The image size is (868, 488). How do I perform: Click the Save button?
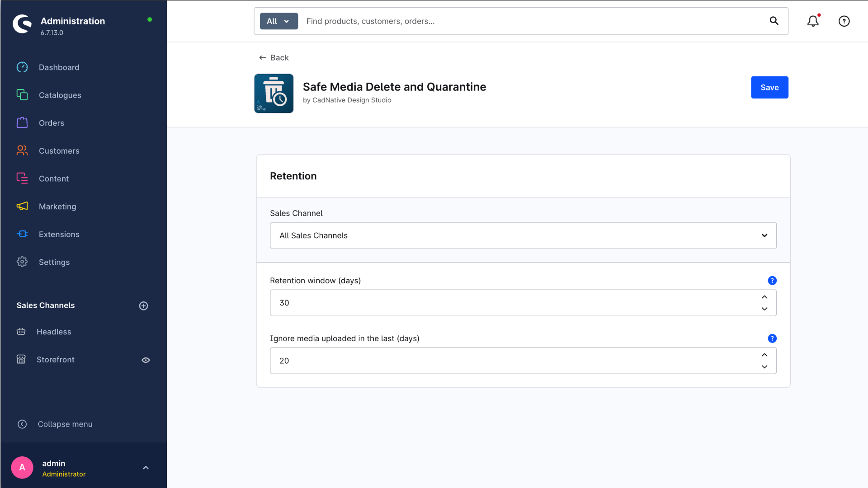tap(769, 87)
